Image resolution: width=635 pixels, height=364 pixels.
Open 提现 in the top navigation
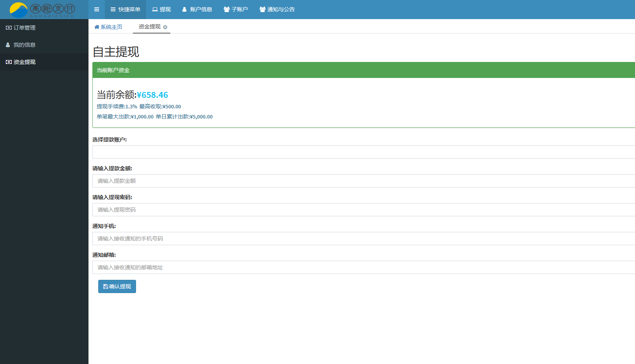click(161, 9)
